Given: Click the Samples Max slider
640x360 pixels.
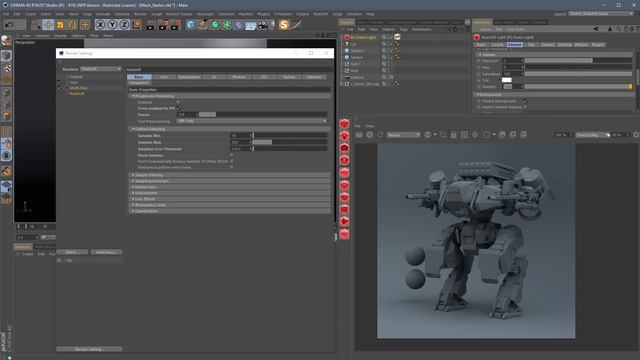Looking at the screenshot, I should click(290, 142).
